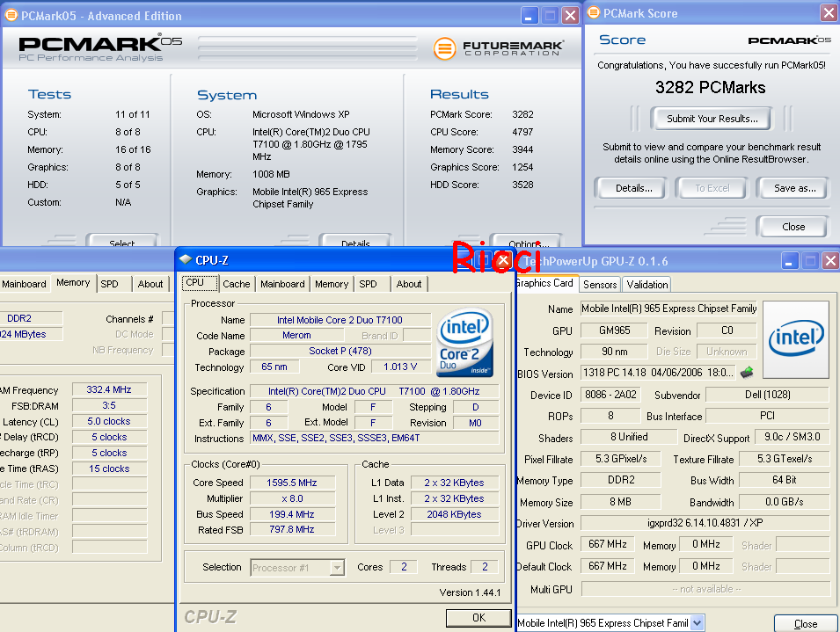Switch to the Cache tab in CPU-Z
Viewport: 840px width, 632px height.
(237, 284)
